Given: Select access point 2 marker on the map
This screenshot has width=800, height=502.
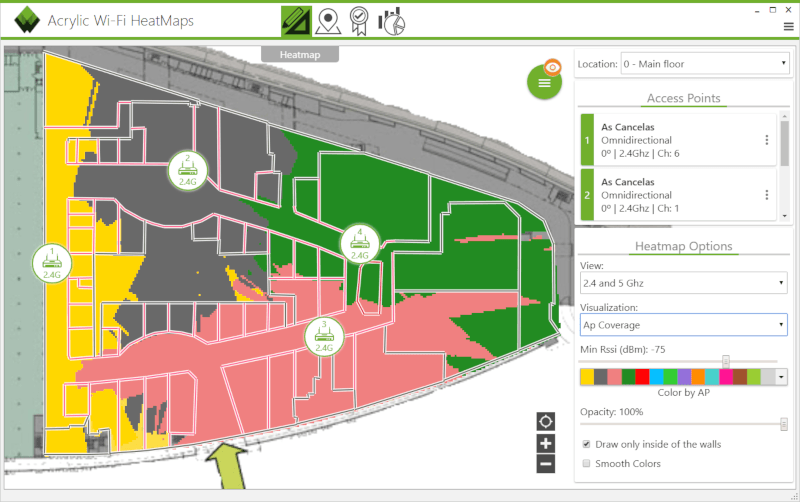Looking at the screenshot, I should click(x=187, y=170).
